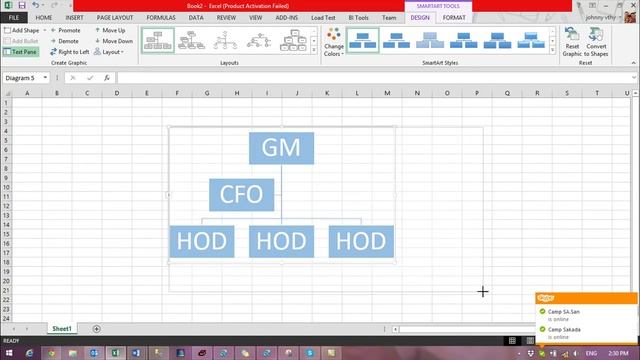This screenshot has height=360, width=640.
Task: Move the selected shape down
Action: pyautogui.click(x=114, y=41)
